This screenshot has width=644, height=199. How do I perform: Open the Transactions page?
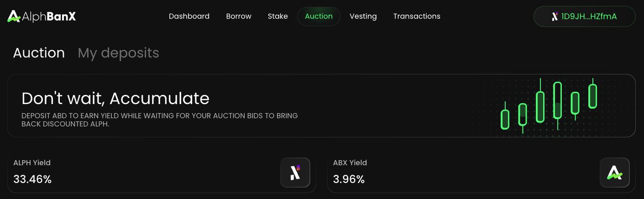click(417, 16)
